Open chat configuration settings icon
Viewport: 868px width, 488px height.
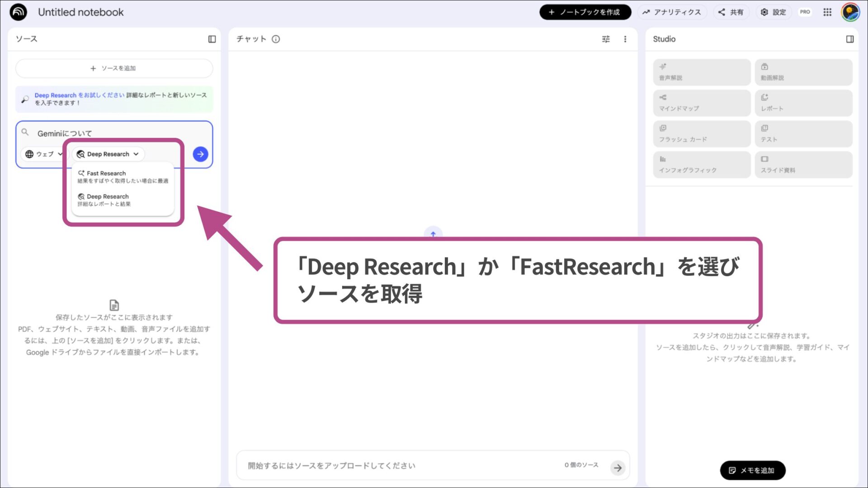point(605,39)
